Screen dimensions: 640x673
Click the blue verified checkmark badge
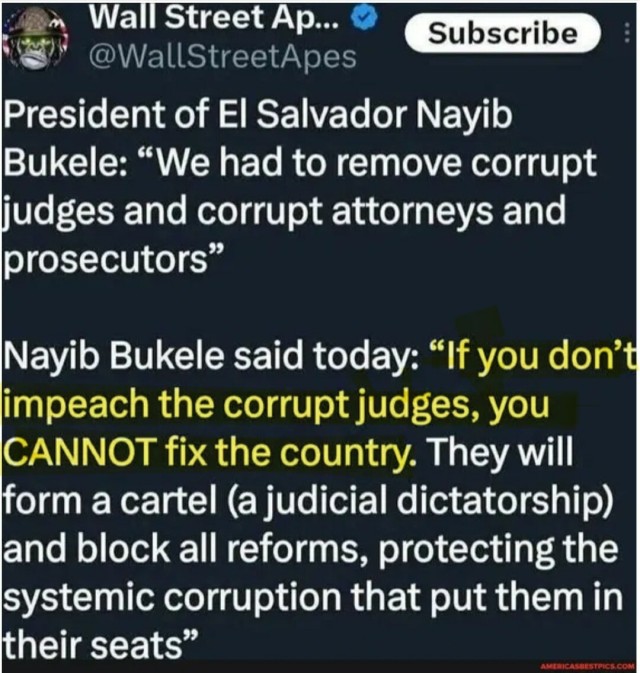364,18
